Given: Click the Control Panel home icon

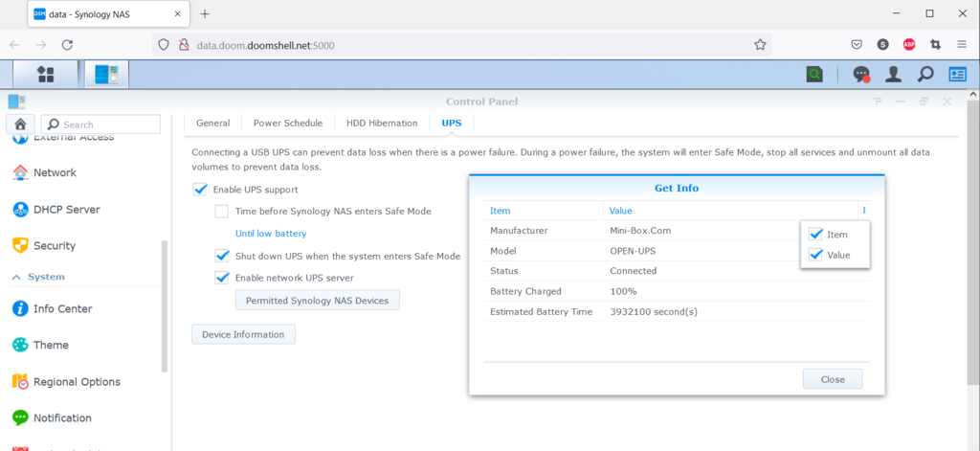Looking at the screenshot, I should click(x=20, y=124).
